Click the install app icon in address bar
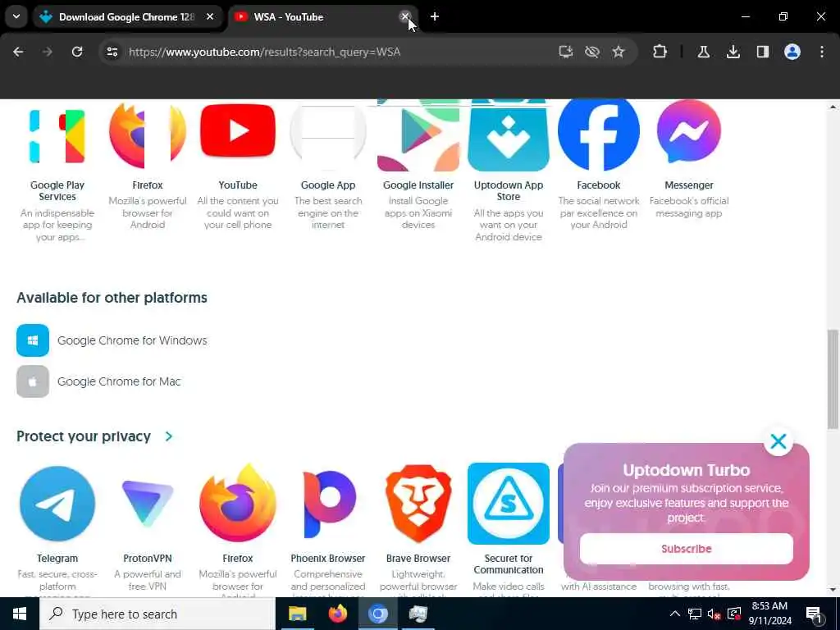Image resolution: width=840 pixels, height=630 pixels. click(566, 52)
